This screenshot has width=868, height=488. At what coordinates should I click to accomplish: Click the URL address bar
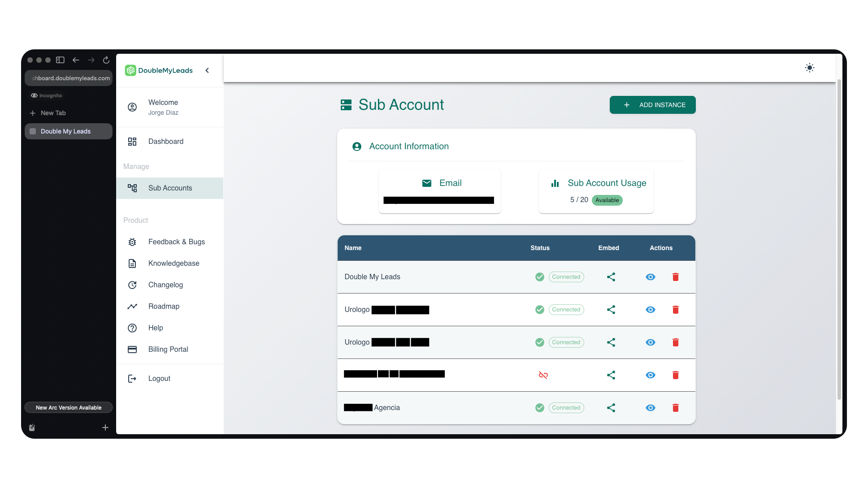point(69,78)
